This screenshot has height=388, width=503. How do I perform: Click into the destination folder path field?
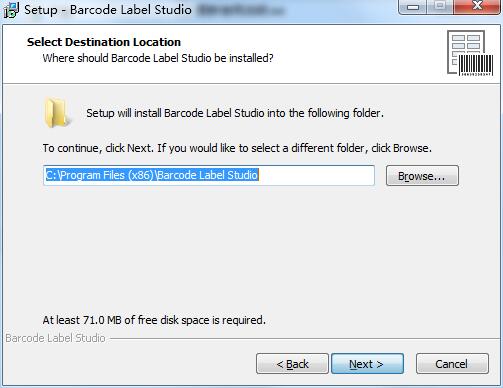point(209,175)
